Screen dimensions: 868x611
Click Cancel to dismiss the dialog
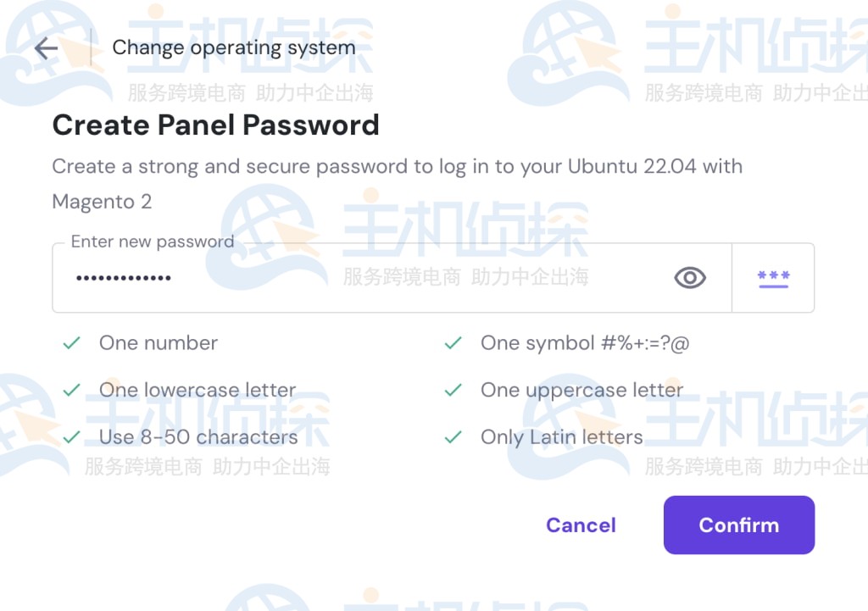(581, 525)
